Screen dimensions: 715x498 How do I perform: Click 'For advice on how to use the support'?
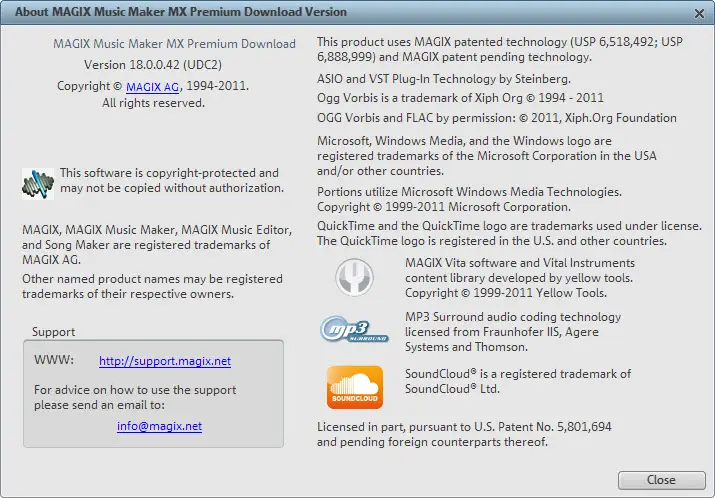pyautogui.click(x=135, y=390)
